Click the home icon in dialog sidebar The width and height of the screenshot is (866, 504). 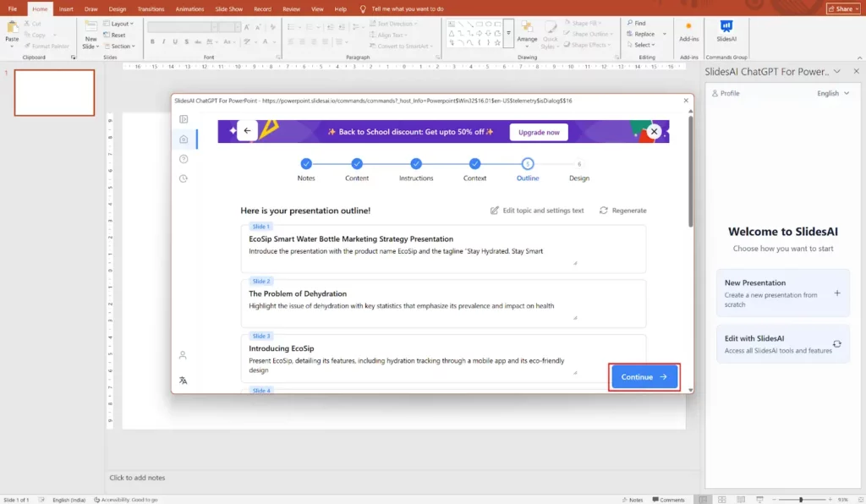[x=184, y=140]
